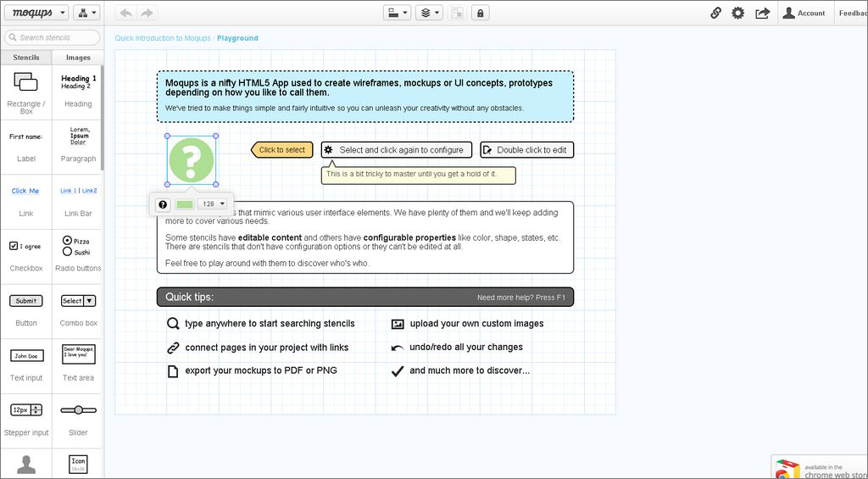Click the lock padlock icon
Viewport: 868px width, 479px height.
[x=480, y=13]
